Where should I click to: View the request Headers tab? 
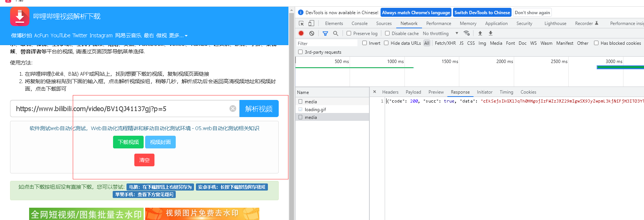(x=390, y=92)
